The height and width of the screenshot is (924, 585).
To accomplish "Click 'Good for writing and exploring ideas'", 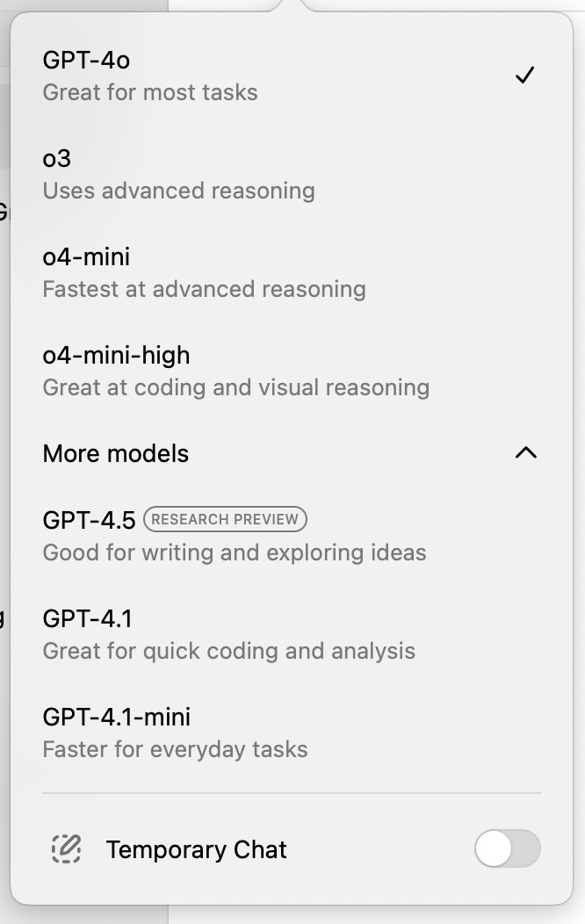I will coord(234,552).
